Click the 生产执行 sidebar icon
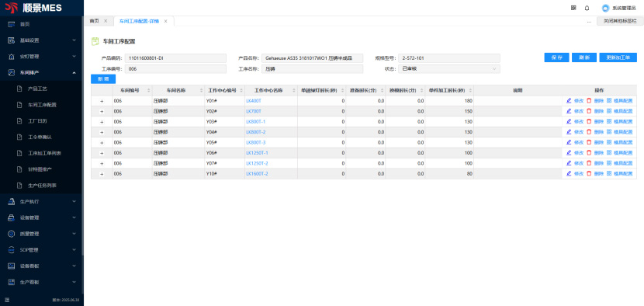Screen dimensions: 644x306 click(12, 201)
